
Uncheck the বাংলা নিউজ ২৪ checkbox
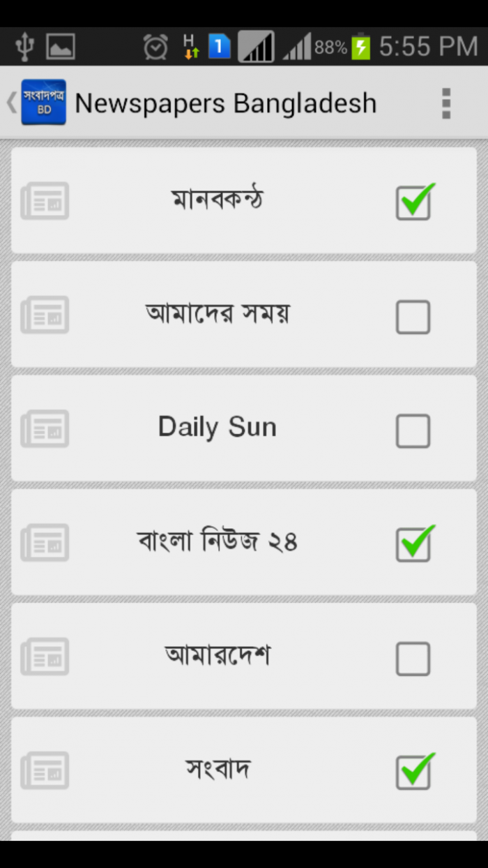coord(413,544)
